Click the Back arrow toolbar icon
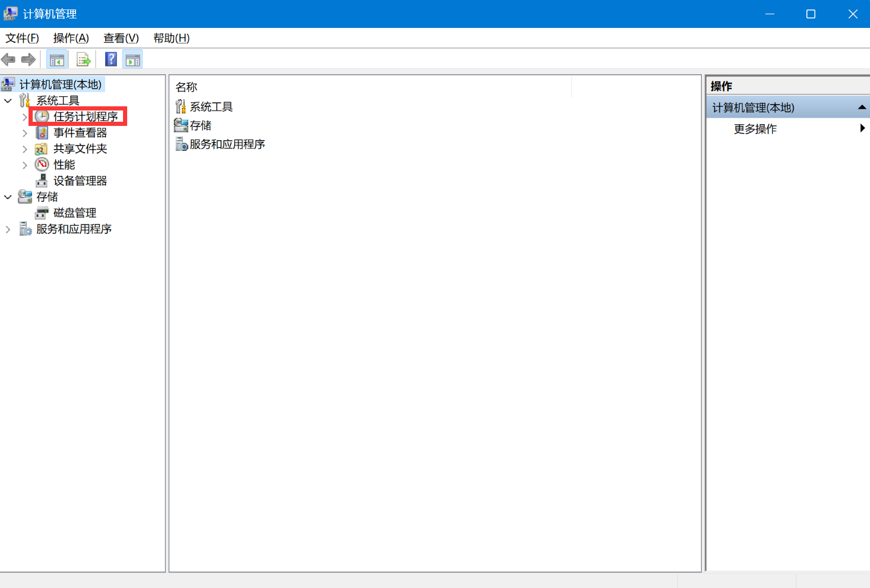The width and height of the screenshot is (870, 588). [8, 59]
